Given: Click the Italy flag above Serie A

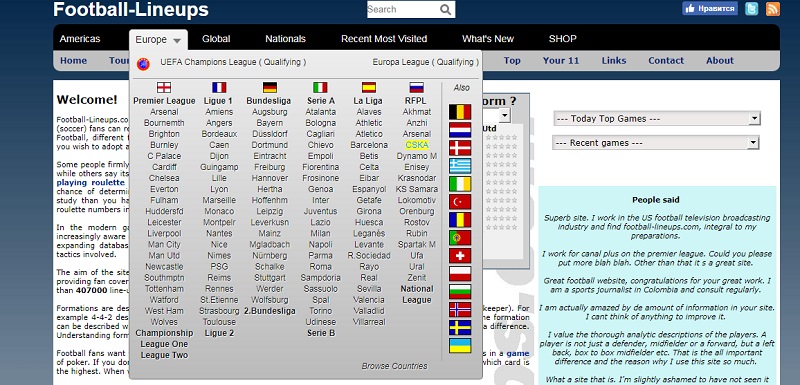Looking at the screenshot, I should tap(320, 87).
